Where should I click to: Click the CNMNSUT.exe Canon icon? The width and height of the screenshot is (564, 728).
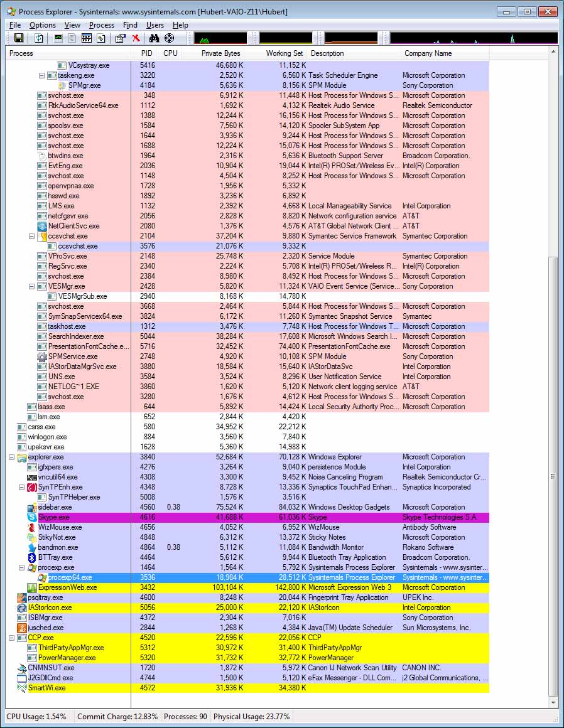(x=22, y=668)
